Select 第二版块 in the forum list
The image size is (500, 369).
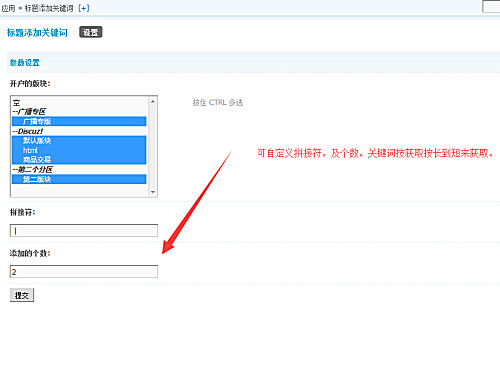[x=79, y=179]
